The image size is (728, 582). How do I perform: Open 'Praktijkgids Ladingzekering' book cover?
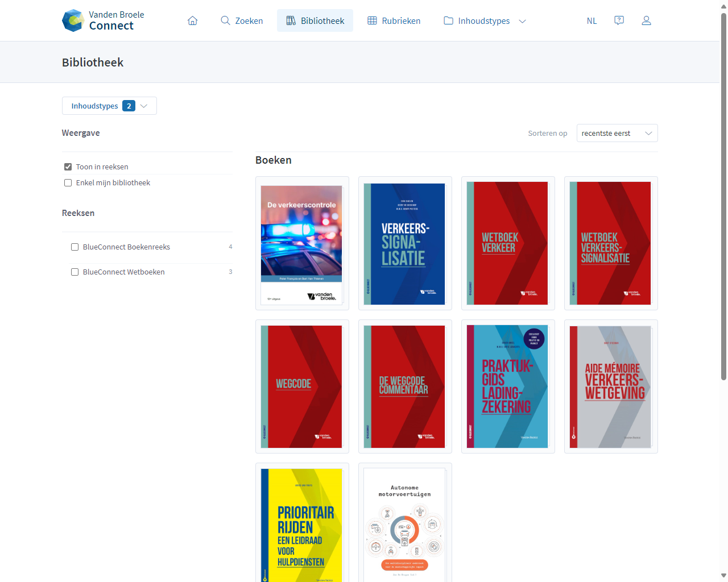pos(507,386)
